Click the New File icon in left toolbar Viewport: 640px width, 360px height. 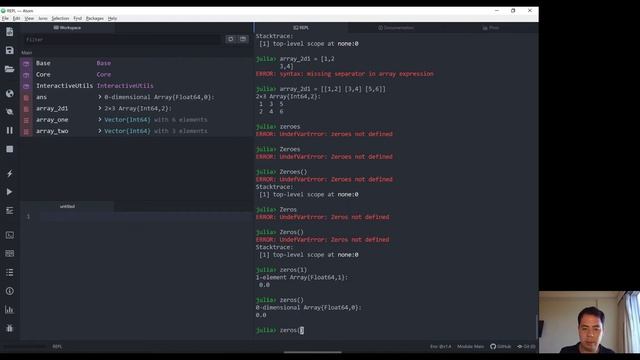9,32
